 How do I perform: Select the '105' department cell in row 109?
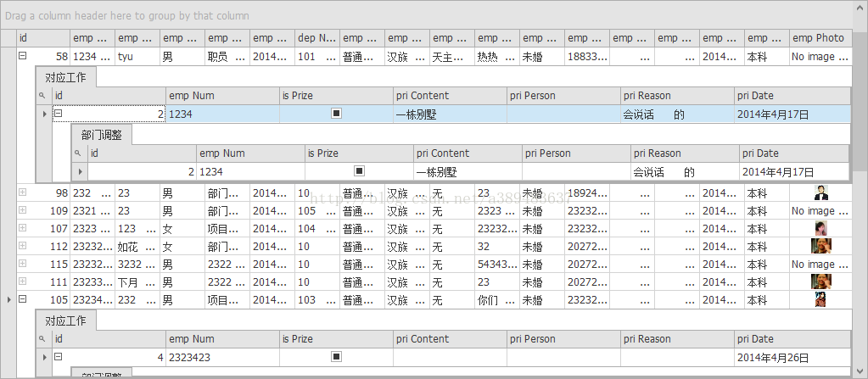[317, 211]
